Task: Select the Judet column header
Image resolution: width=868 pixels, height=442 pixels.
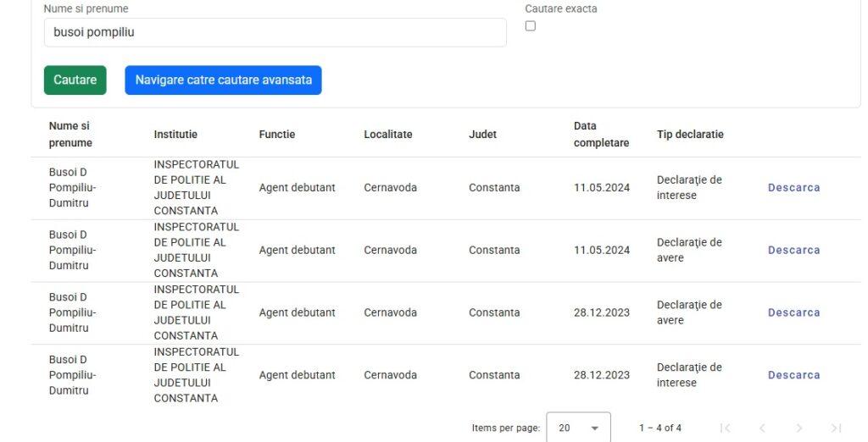Action: coord(482,135)
